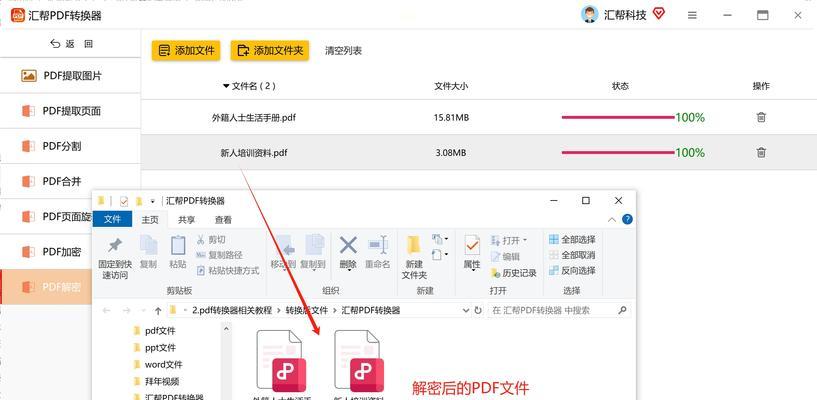
Task: Select PDF提取页面 in sidebar
Action: click(70, 111)
